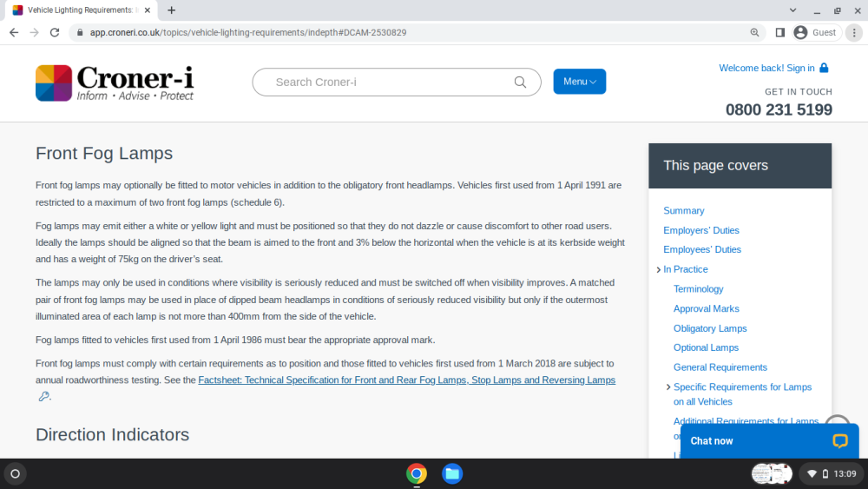Click the site lock icon in address bar
The height and width of the screenshot is (489, 868).
pos(80,33)
